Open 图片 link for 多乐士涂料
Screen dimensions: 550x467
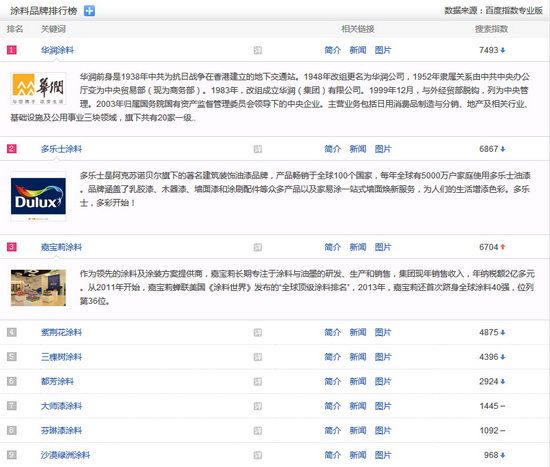pyautogui.click(x=383, y=149)
